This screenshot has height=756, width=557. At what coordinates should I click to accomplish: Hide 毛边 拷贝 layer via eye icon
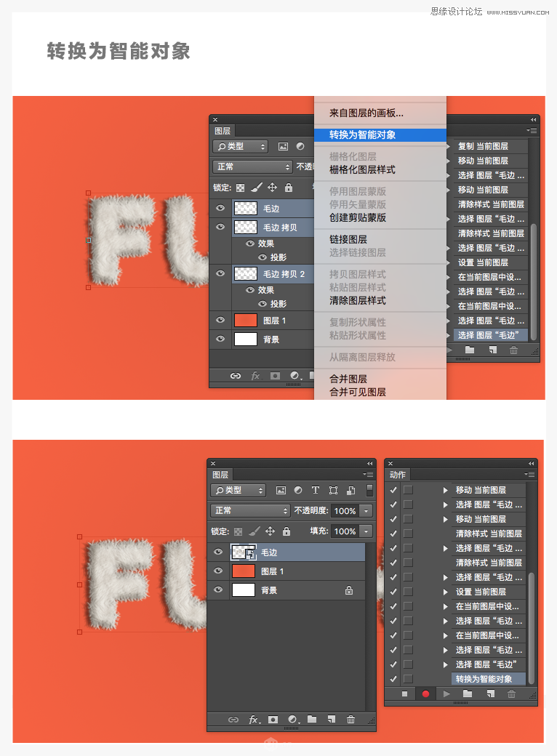(x=220, y=227)
